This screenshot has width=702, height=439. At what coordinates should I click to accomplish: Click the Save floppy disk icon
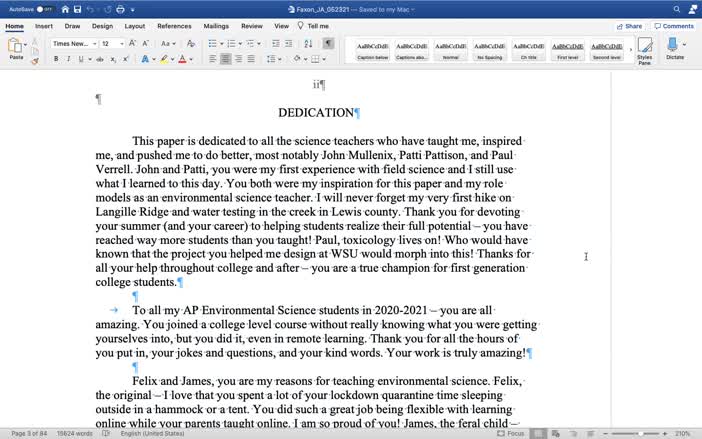tap(77, 9)
